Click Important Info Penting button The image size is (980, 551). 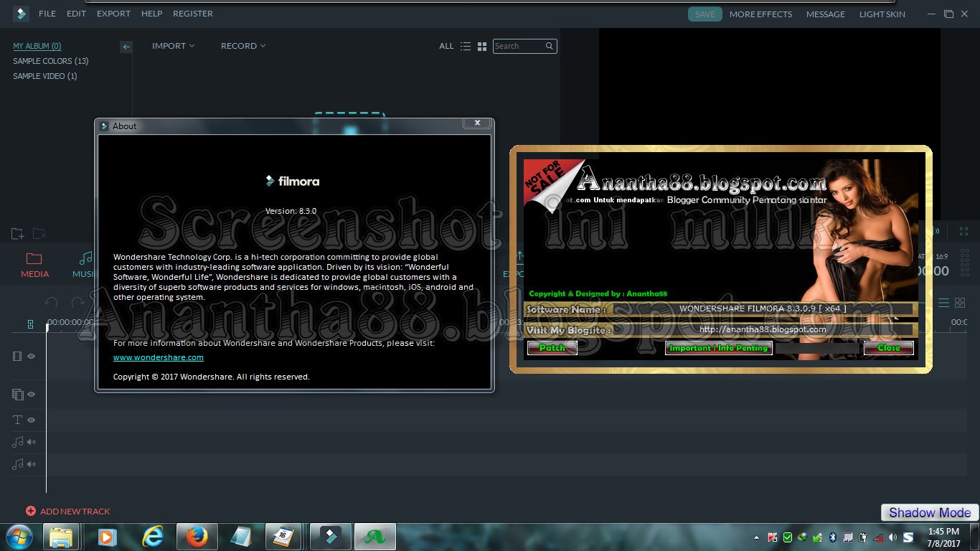point(718,348)
